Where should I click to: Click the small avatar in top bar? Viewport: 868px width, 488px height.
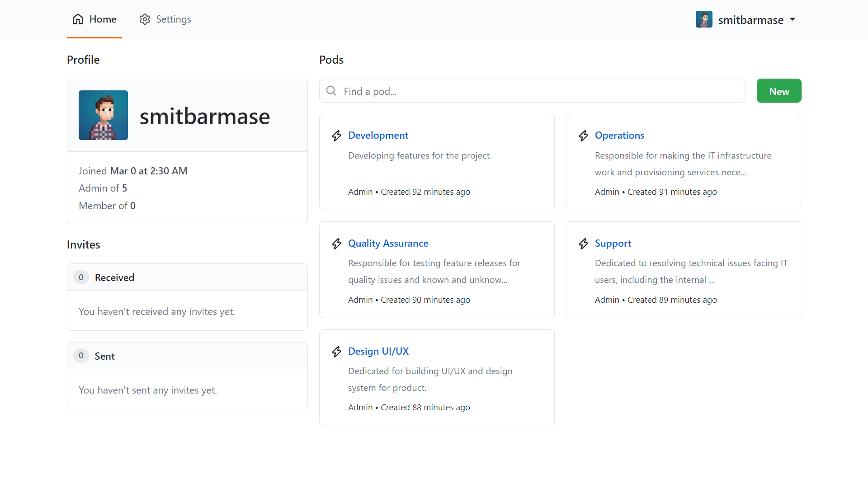pyautogui.click(x=704, y=19)
